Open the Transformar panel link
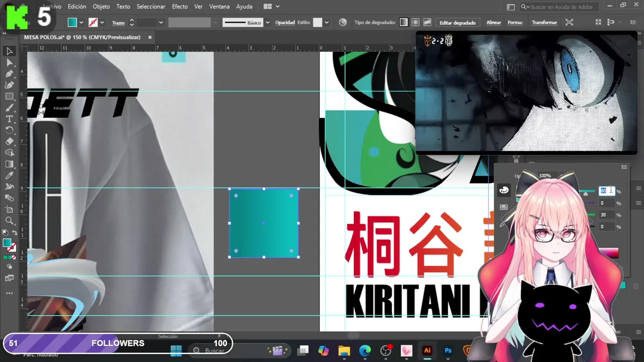The width and height of the screenshot is (644, 362). (544, 23)
